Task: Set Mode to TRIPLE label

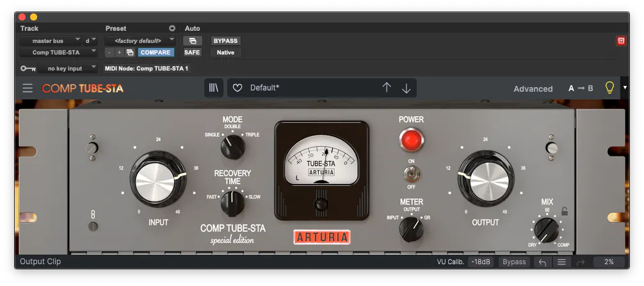Action: (253, 135)
